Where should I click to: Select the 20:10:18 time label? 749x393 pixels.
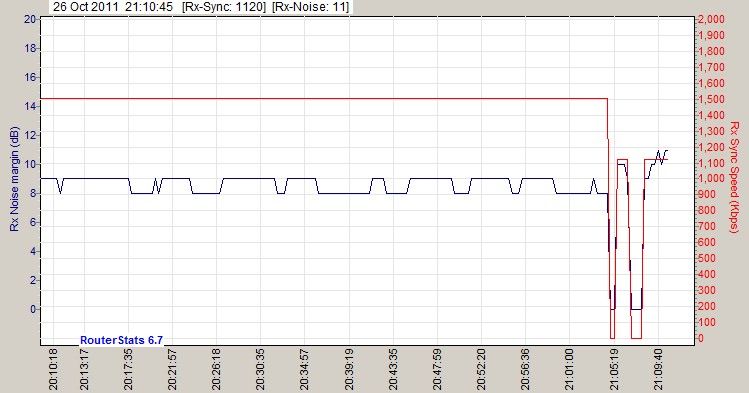[54, 369]
